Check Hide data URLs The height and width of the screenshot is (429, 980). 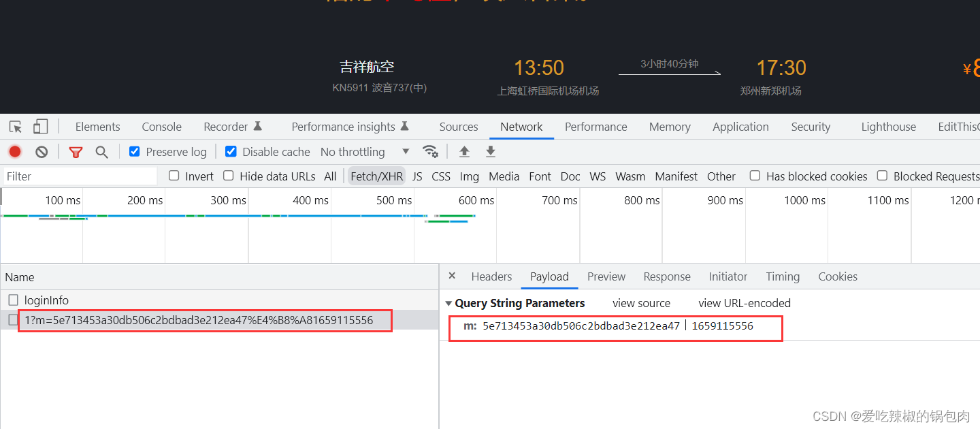[x=229, y=176]
